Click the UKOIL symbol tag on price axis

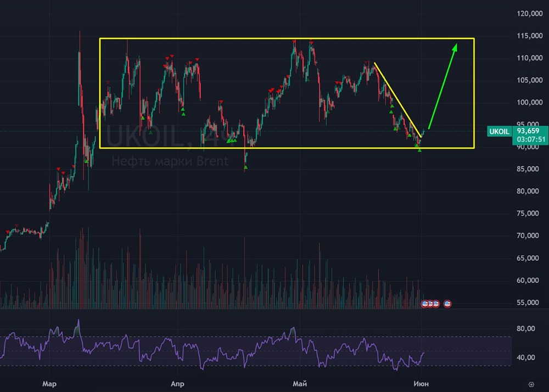tap(499, 132)
